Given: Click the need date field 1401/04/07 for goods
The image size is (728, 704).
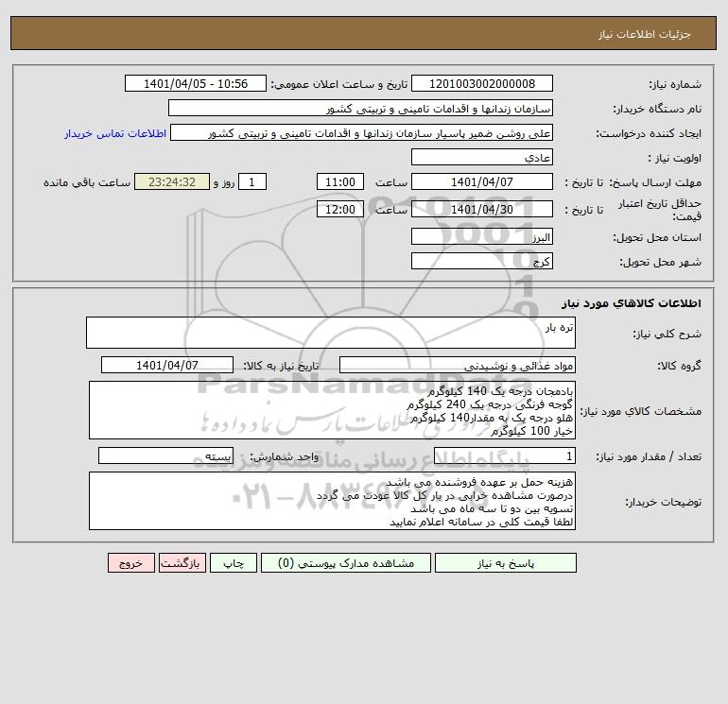Looking at the screenshot, I should pyautogui.click(x=167, y=365).
